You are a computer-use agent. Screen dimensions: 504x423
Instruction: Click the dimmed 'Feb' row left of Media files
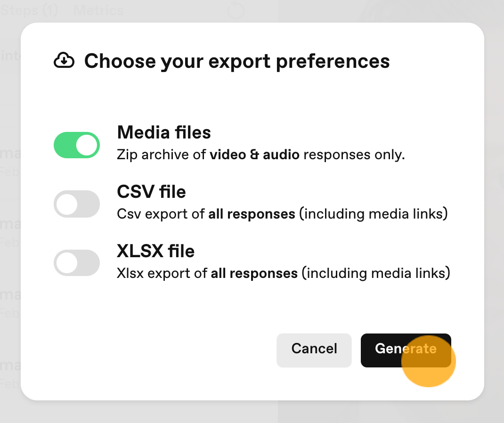pos(9,171)
